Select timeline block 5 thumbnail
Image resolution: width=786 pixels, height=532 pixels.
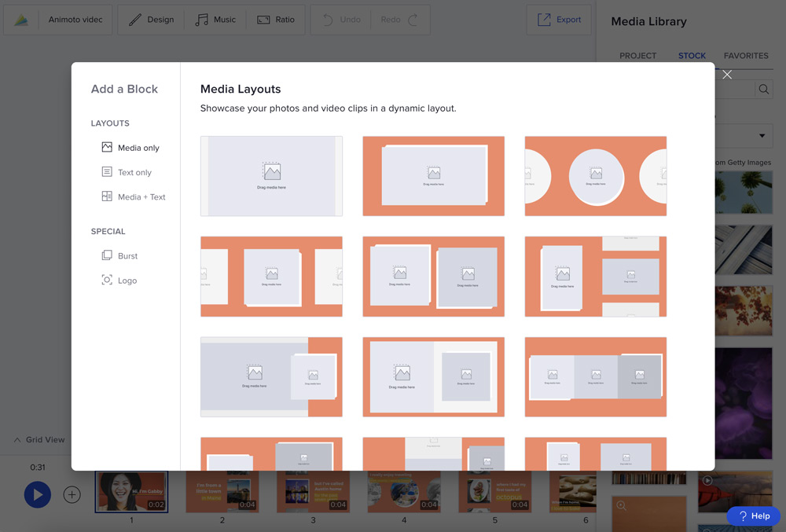(494, 492)
